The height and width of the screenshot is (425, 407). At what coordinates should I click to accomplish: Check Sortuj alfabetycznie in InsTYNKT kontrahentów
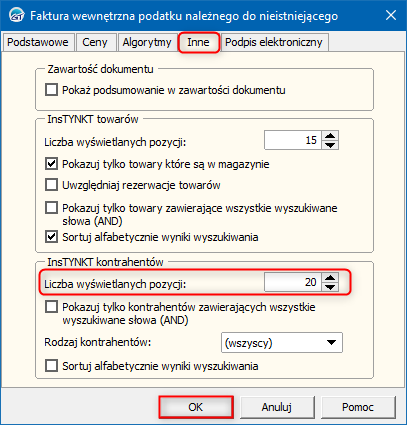click(51, 366)
